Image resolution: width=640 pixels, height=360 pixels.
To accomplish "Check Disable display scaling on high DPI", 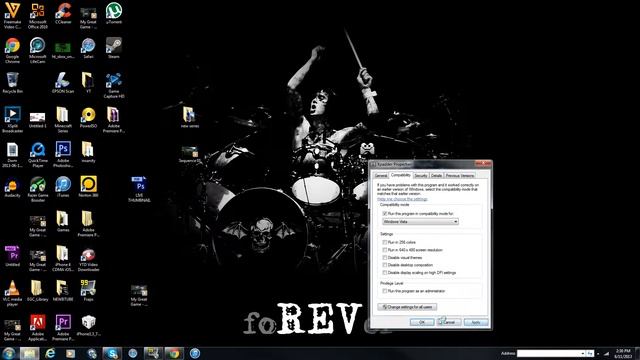I will point(384,273).
